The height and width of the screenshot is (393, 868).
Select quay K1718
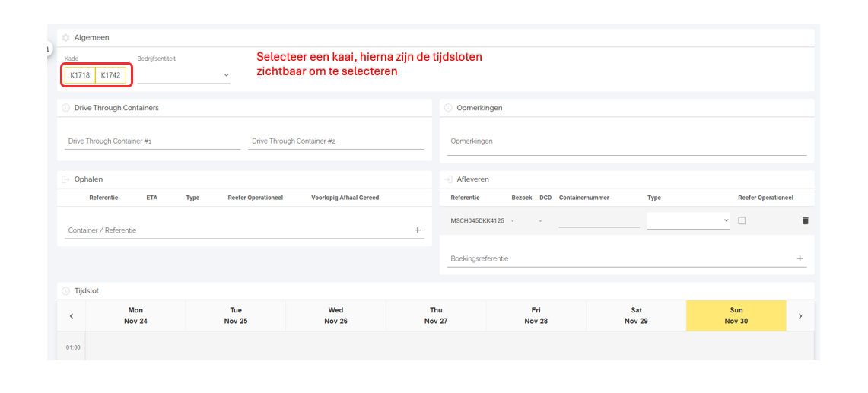pos(80,75)
